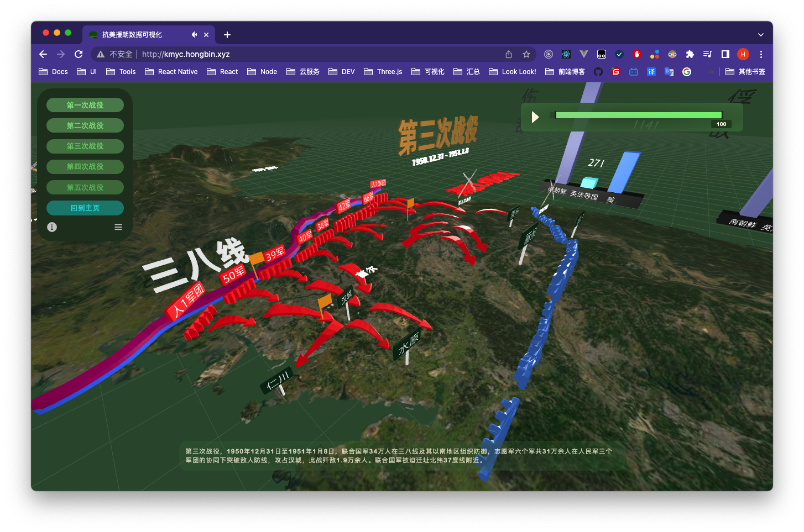804x532 pixels.
Task: Open the colored dots extension icon
Action: click(x=655, y=54)
